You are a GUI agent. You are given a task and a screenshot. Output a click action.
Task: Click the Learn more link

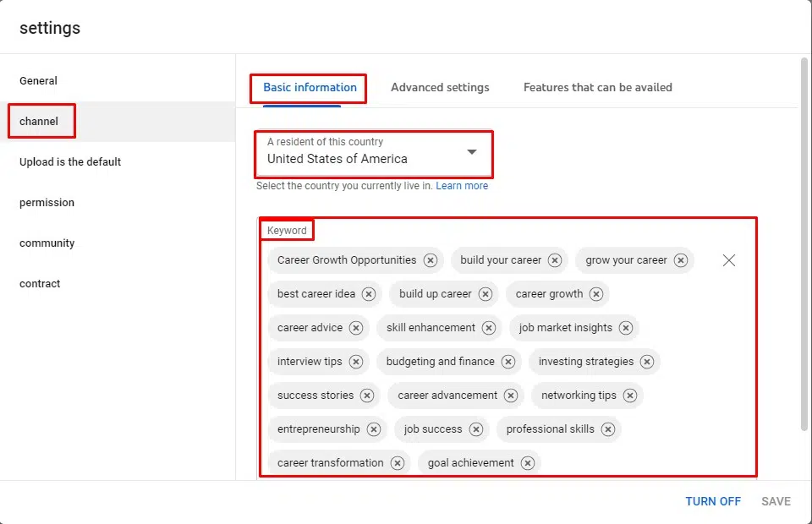click(462, 186)
